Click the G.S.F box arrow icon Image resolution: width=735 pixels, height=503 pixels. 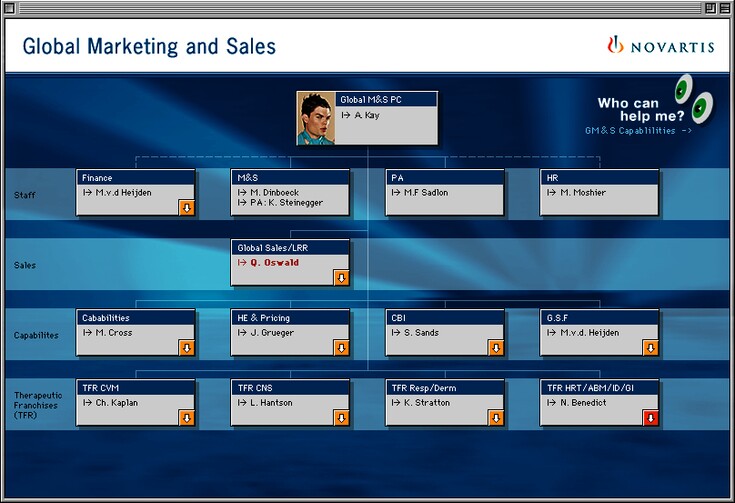(651, 347)
